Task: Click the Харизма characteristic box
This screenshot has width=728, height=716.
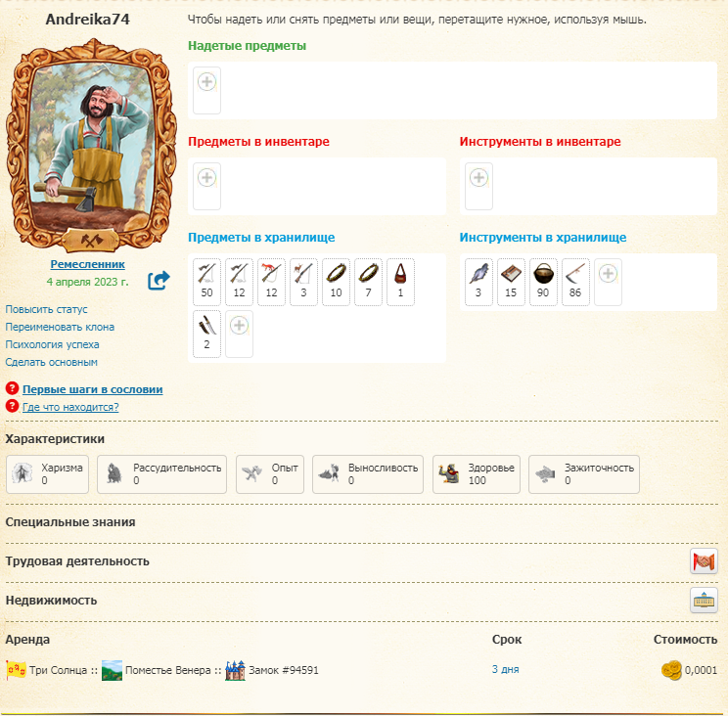Action: (47, 474)
